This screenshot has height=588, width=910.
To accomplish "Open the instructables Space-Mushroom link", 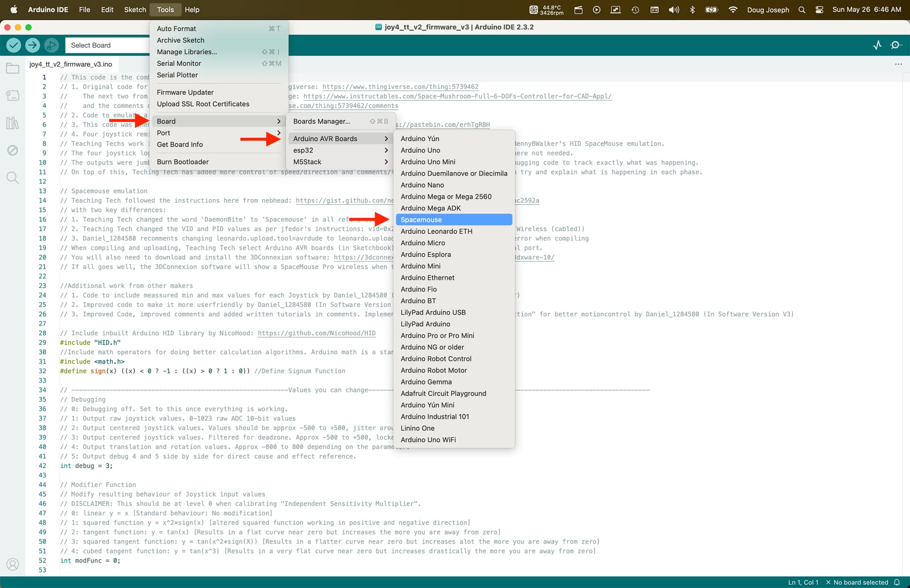I will 457,96.
